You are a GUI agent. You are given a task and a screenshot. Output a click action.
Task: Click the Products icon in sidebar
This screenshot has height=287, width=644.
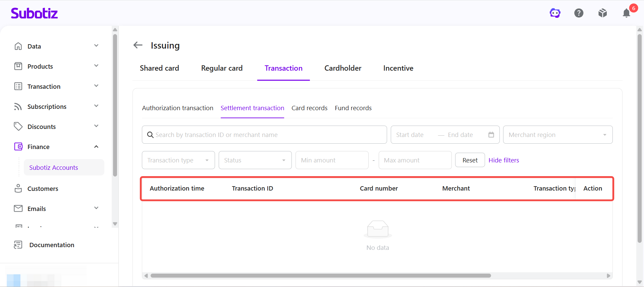[x=18, y=66]
